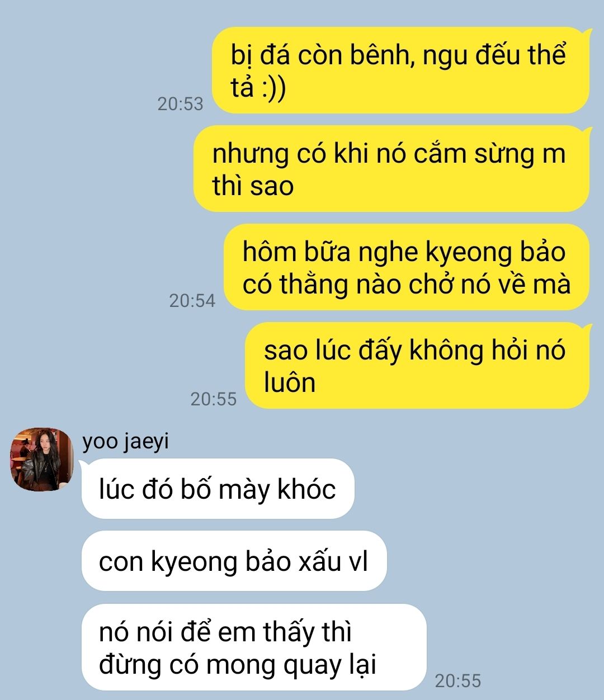The width and height of the screenshot is (604, 700).
Task: Tap the 20:55 timestamp beside the white reply
Action: 458,681
